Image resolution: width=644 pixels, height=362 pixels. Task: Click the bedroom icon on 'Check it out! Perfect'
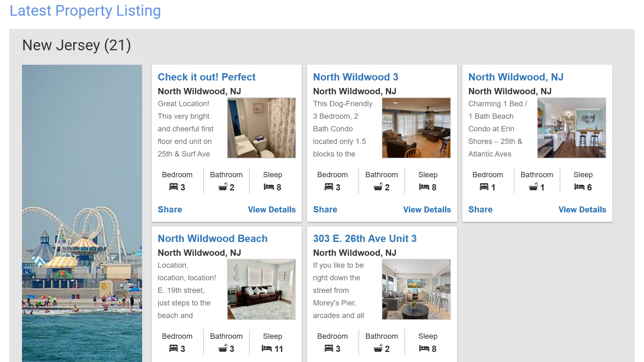coord(172,187)
